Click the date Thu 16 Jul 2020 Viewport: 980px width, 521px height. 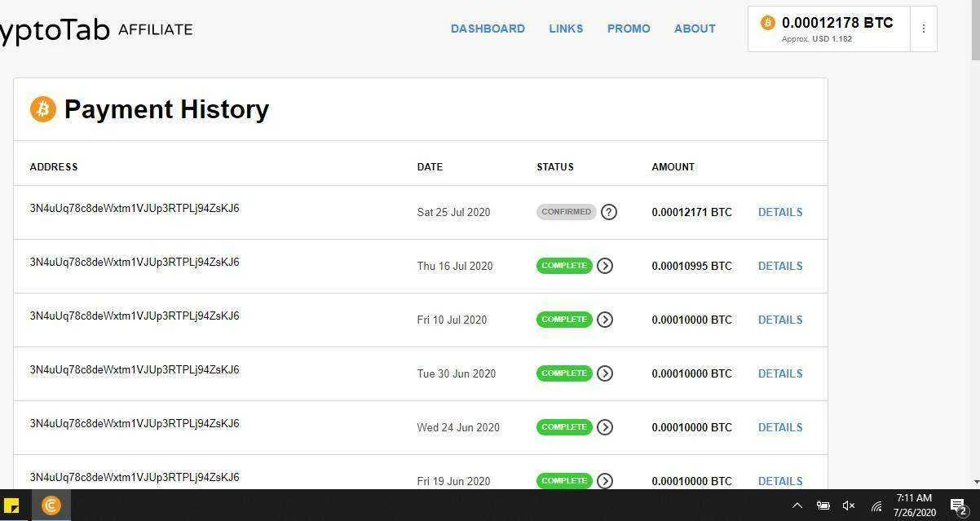pos(455,266)
